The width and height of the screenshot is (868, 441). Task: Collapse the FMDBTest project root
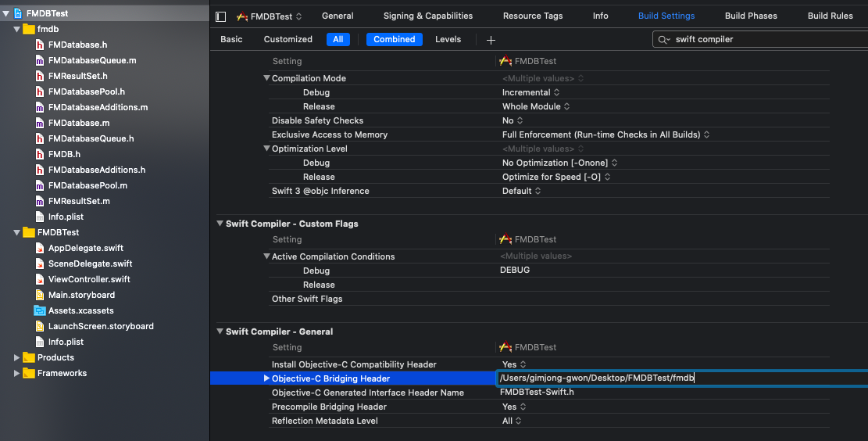point(5,13)
